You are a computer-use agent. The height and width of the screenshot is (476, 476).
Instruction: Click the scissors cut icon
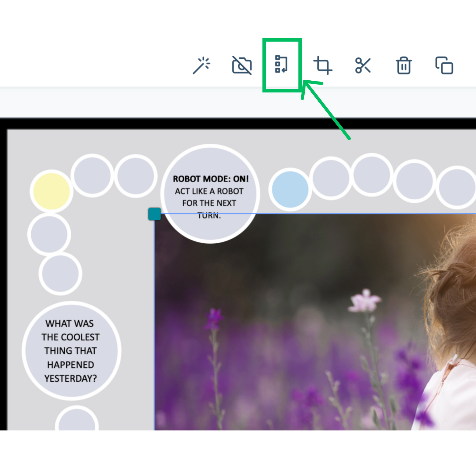pos(363,65)
